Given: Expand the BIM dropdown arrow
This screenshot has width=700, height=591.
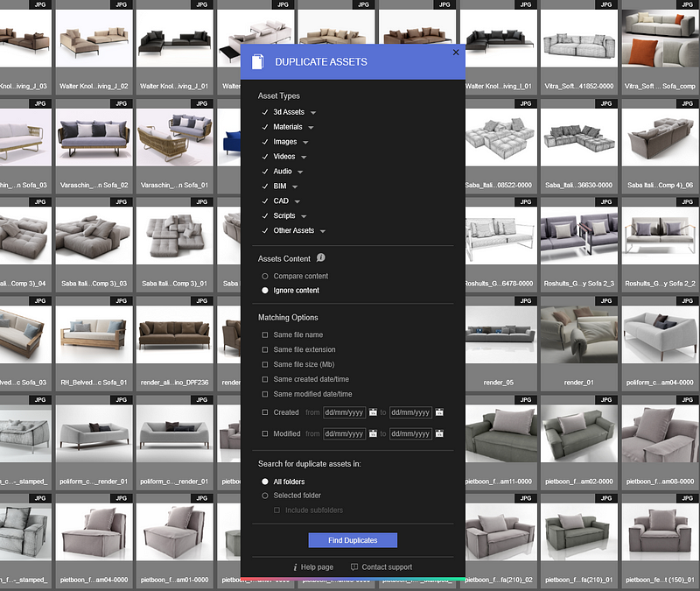Looking at the screenshot, I should pos(295,186).
